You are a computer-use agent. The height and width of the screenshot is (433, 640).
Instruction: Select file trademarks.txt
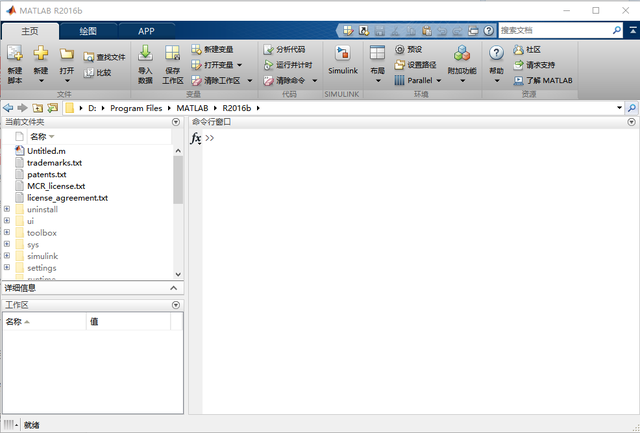(54, 162)
